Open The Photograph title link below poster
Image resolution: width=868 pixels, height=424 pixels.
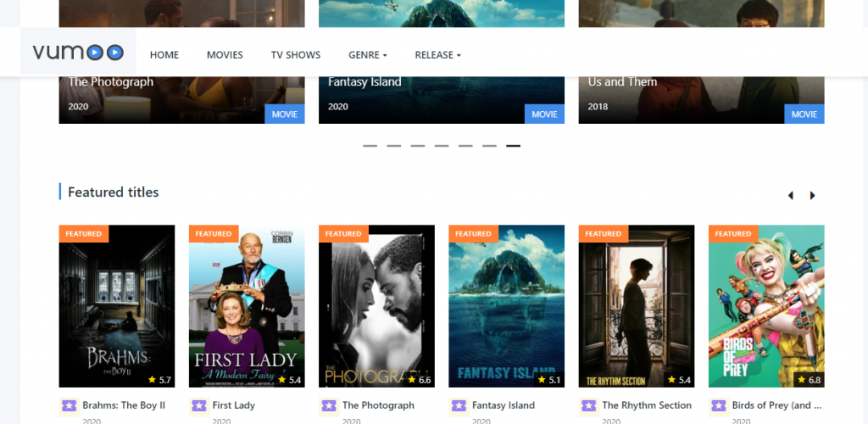(378, 405)
